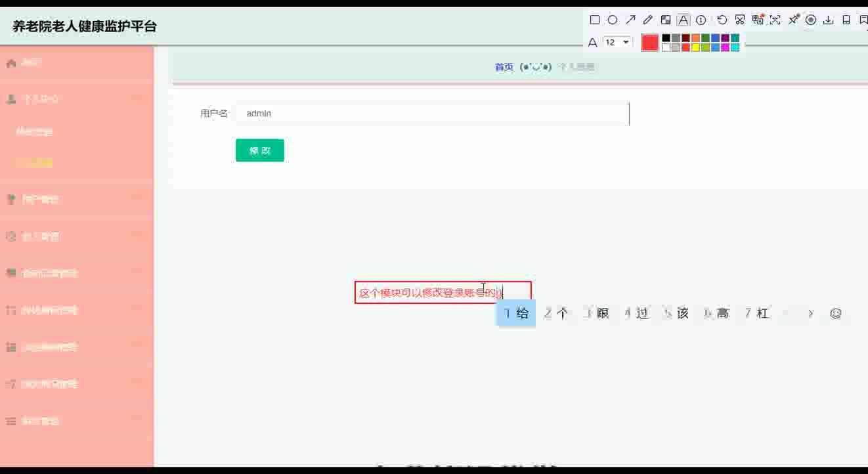
Task: Focus the 用户名 input containing admin
Action: coord(433,114)
